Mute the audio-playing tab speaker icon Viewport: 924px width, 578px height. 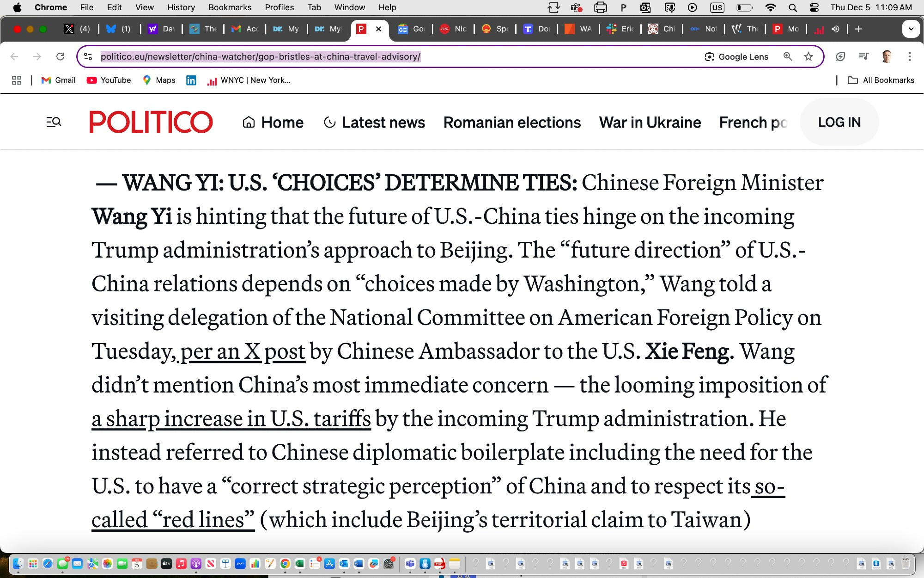point(835,29)
